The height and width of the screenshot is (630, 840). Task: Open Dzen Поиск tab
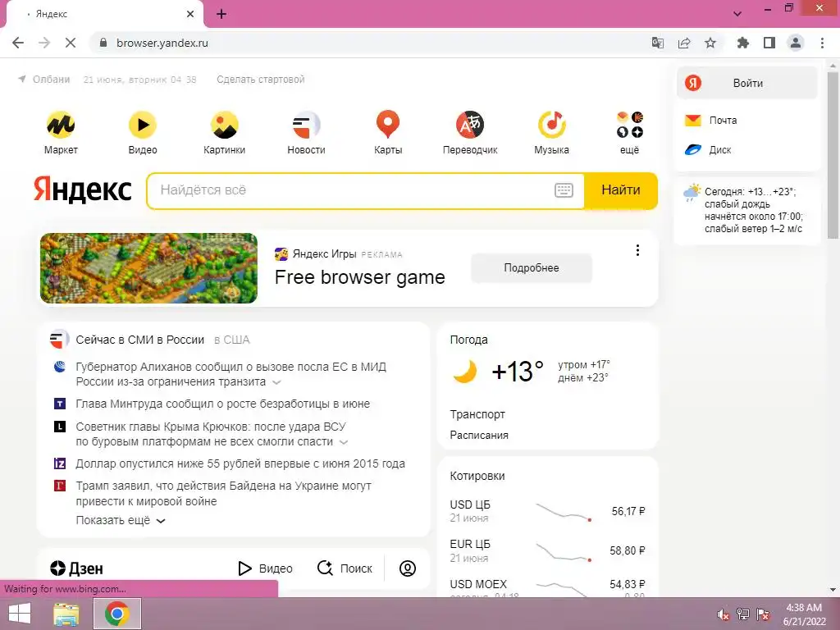[345, 568]
